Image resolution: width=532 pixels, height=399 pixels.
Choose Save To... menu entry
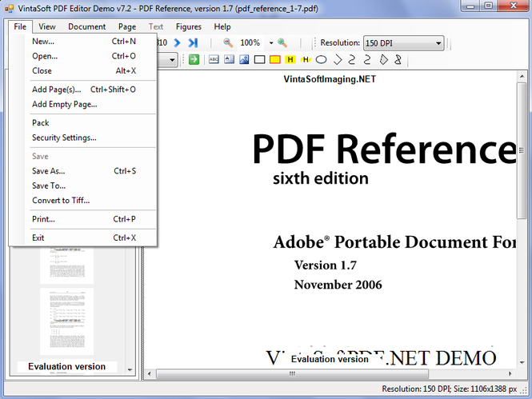[x=83, y=186]
